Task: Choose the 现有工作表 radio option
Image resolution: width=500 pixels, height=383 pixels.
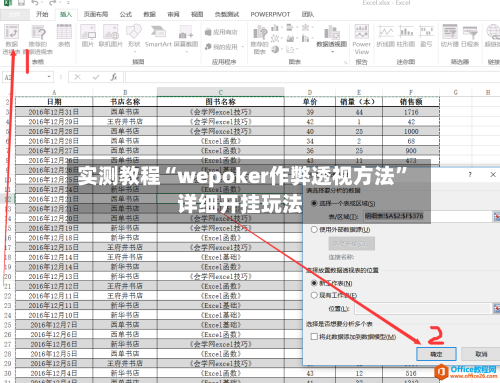Action: pos(314,295)
